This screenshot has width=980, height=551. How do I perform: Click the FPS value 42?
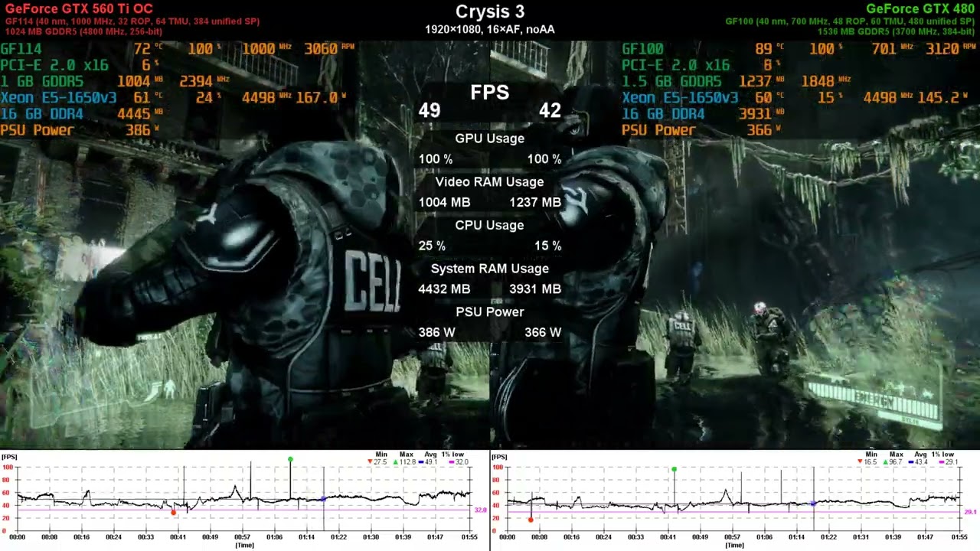click(550, 111)
